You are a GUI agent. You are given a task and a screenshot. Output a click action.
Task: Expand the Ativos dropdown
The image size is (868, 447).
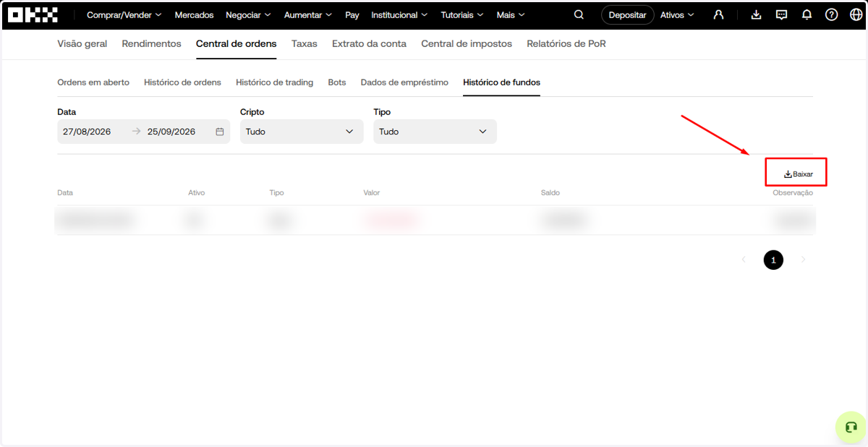[678, 14]
